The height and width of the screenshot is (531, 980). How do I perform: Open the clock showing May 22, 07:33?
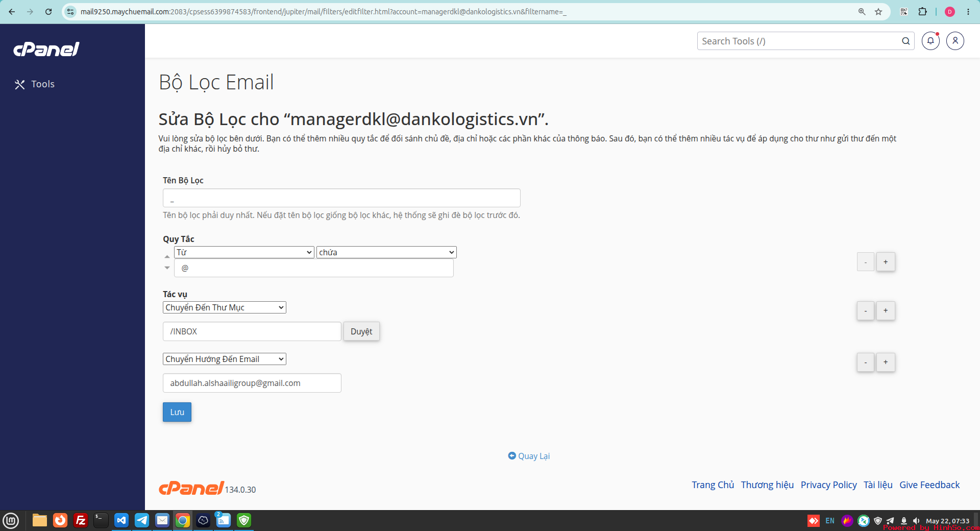947,521
